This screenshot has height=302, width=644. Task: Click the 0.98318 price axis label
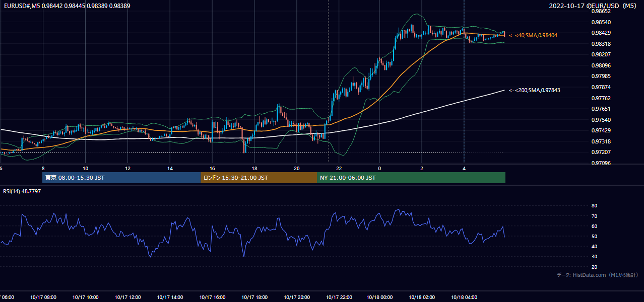(x=601, y=44)
